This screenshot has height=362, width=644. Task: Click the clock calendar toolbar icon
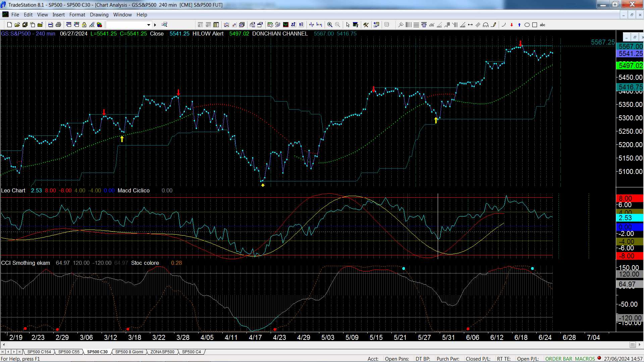coord(270,25)
